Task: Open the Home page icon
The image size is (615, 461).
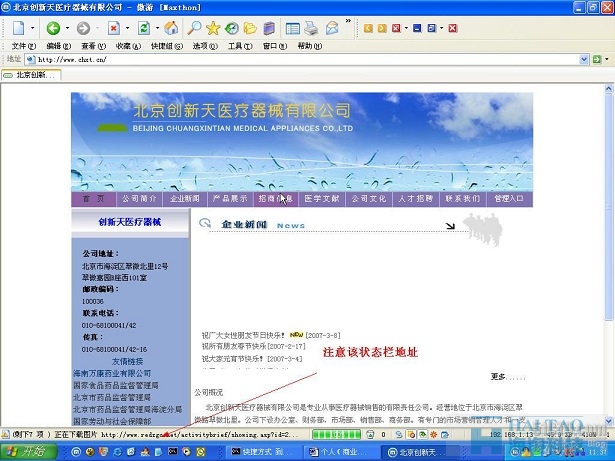Action: (x=171, y=28)
